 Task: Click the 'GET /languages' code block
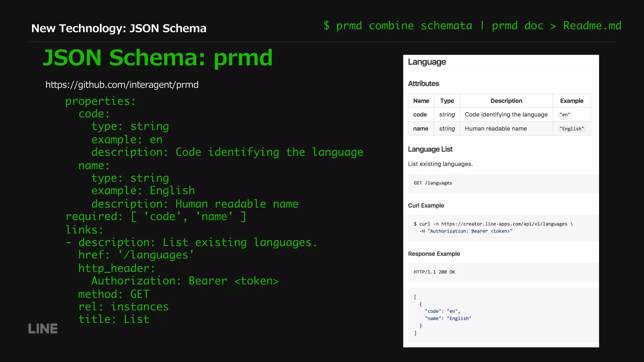(x=503, y=183)
